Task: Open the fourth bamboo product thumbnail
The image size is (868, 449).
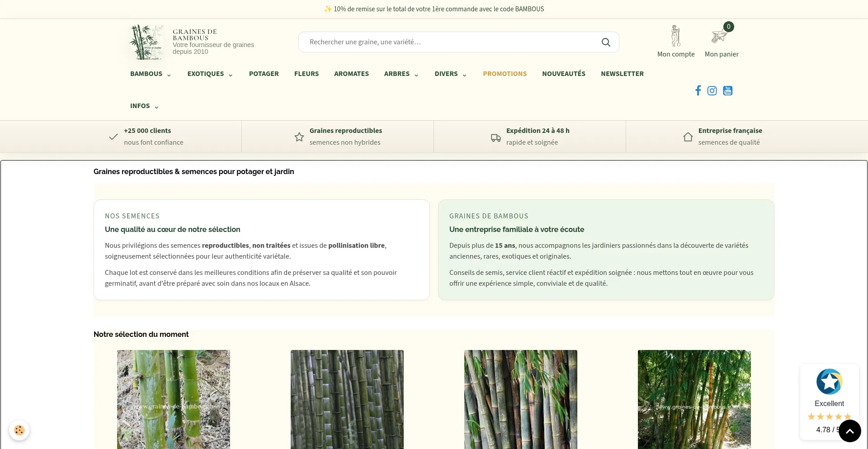Action: click(x=694, y=399)
